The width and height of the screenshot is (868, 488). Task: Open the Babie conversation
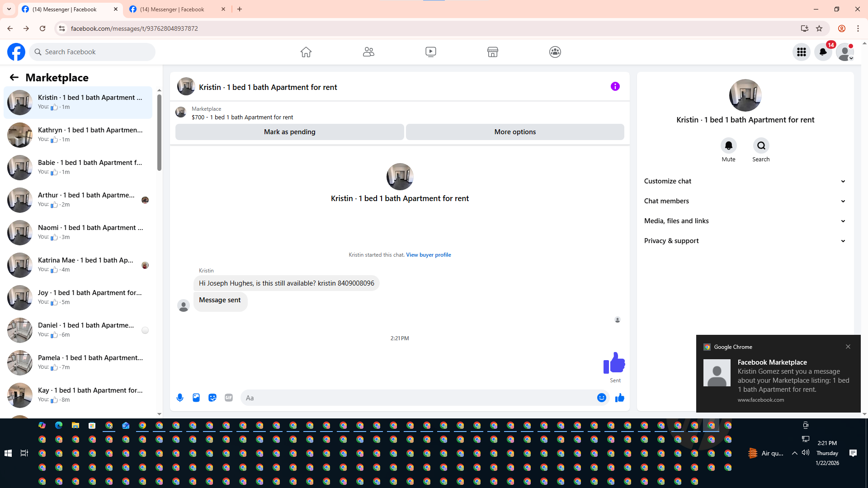[x=78, y=168]
